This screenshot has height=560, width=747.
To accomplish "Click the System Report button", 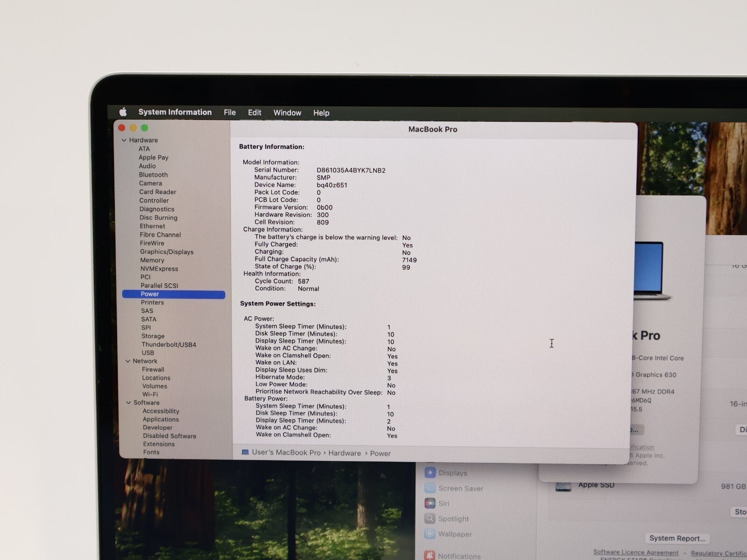I will (677, 538).
